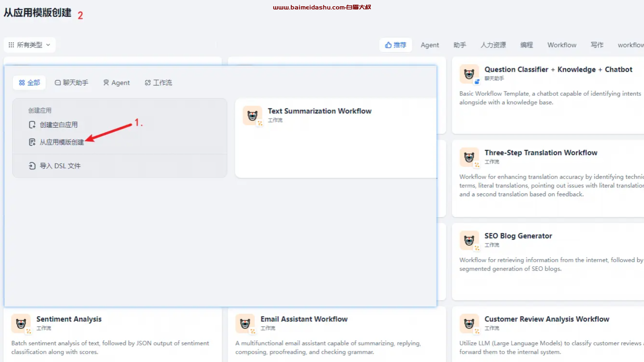The width and height of the screenshot is (644, 362).
Task: Click the robot icon on overlay Agent tab
Action: pos(106,83)
